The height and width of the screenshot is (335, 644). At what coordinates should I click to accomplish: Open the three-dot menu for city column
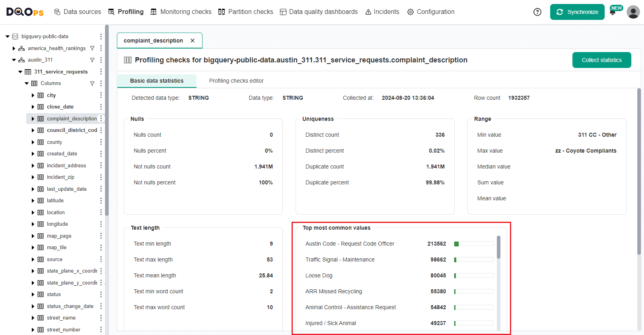click(101, 95)
